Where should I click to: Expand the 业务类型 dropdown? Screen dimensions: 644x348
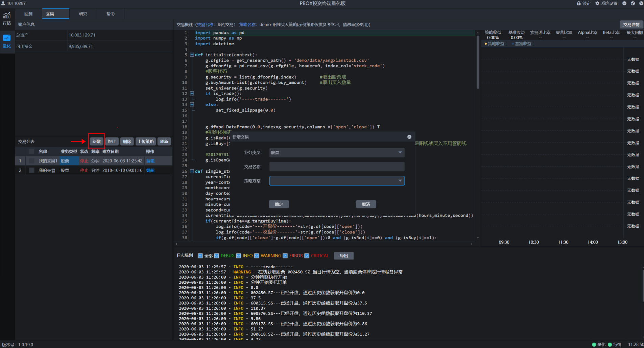pos(400,153)
